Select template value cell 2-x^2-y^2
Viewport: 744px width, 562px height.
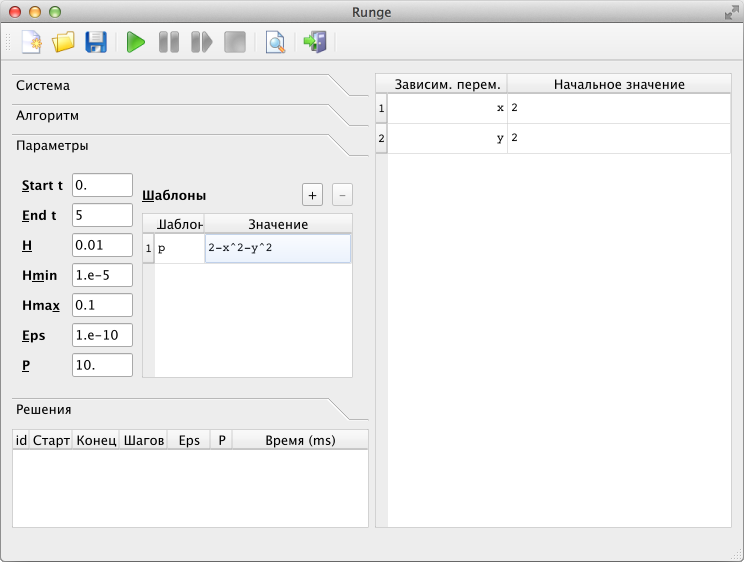click(x=278, y=248)
